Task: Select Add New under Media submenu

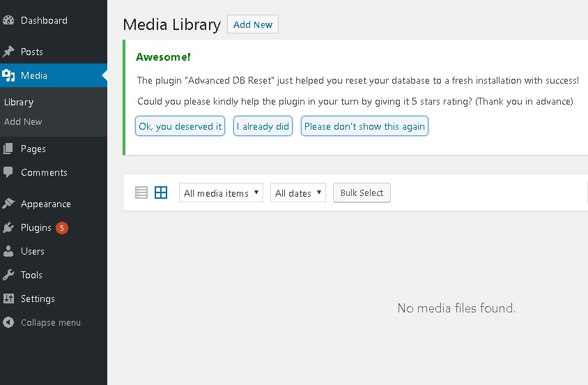Action: pyautogui.click(x=23, y=121)
